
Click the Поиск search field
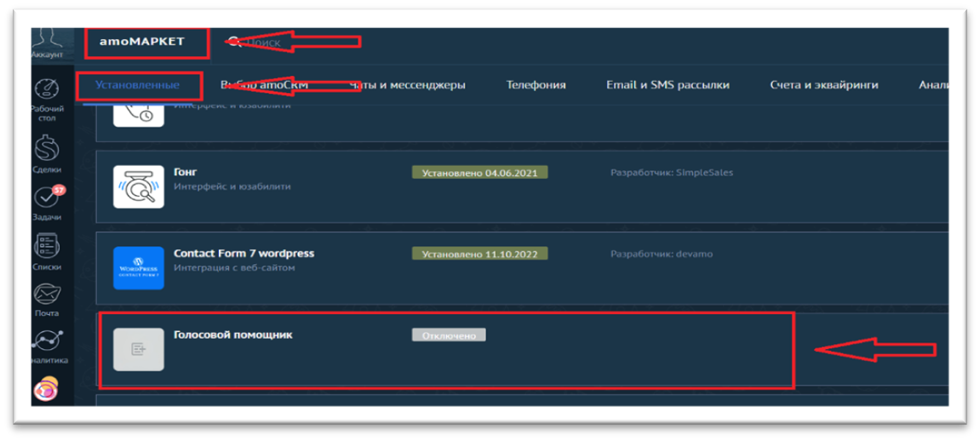[x=262, y=43]
